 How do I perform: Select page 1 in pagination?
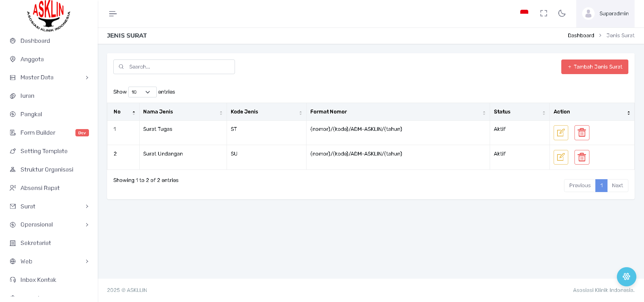point(601,185)
